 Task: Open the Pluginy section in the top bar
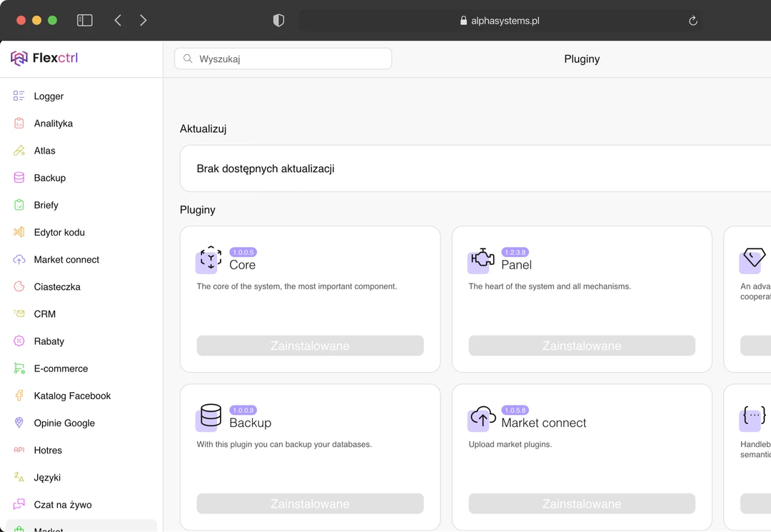(x=581, y=59)
